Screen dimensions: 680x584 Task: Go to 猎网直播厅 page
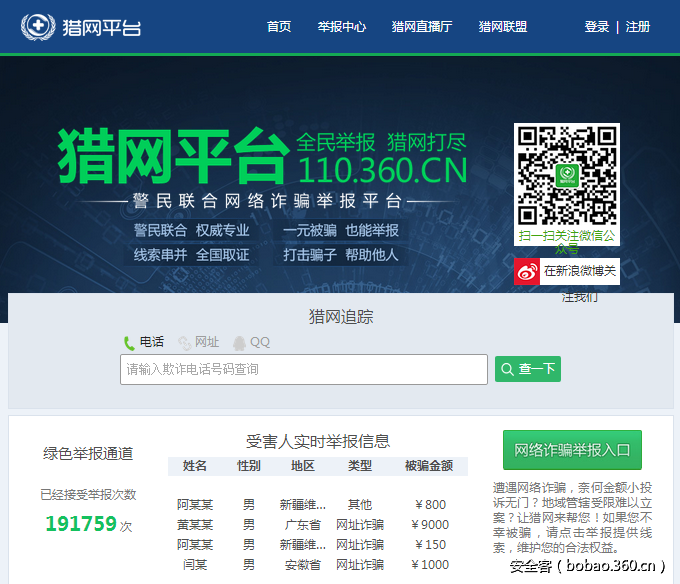point(422,27)
